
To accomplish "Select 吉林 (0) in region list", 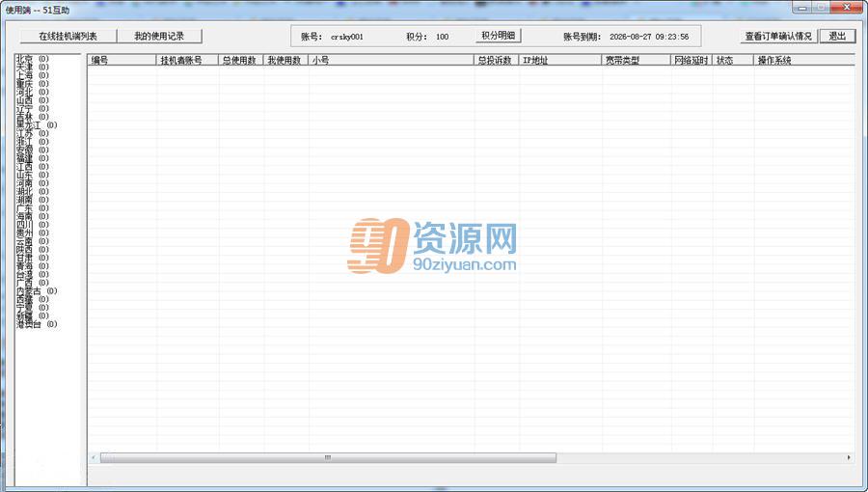I will tap(32, 117).
